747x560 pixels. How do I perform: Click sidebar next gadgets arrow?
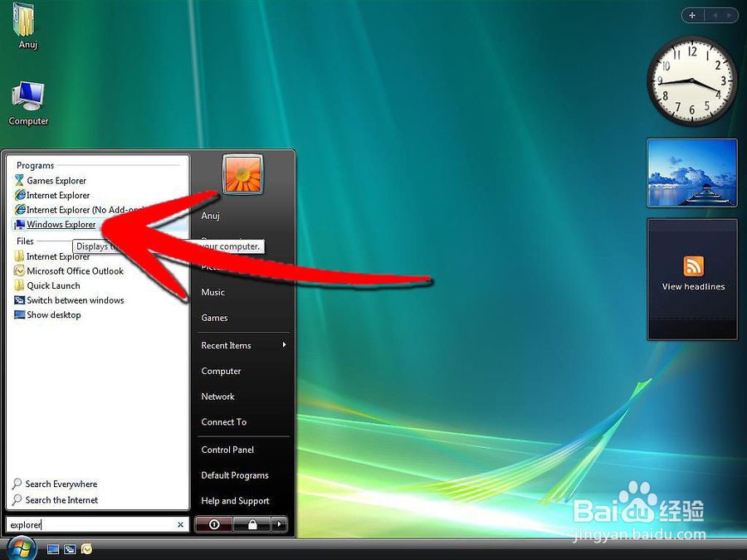(729, 15)
